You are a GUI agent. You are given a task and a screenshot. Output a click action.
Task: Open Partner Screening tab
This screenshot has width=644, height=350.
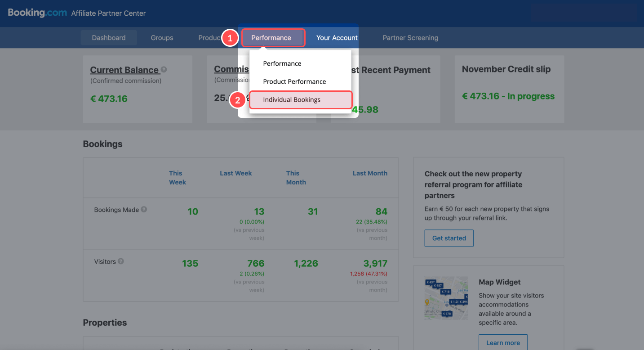tap(410, 38)
